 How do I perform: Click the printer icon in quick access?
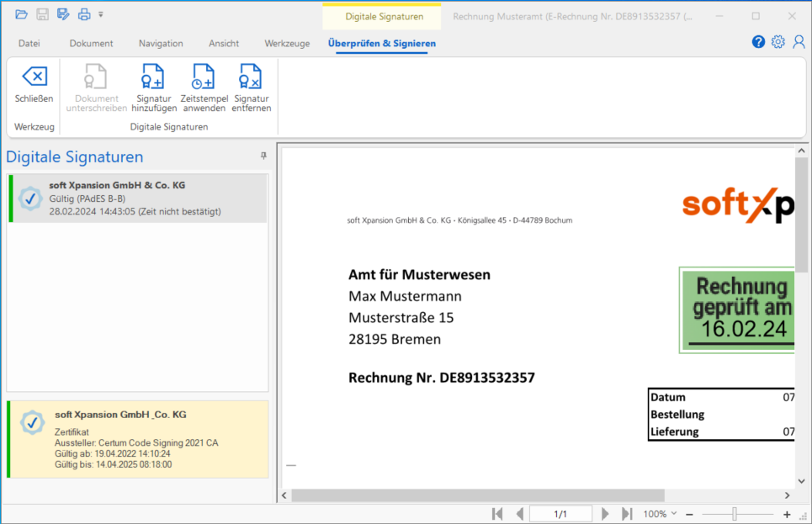[83, 14]
